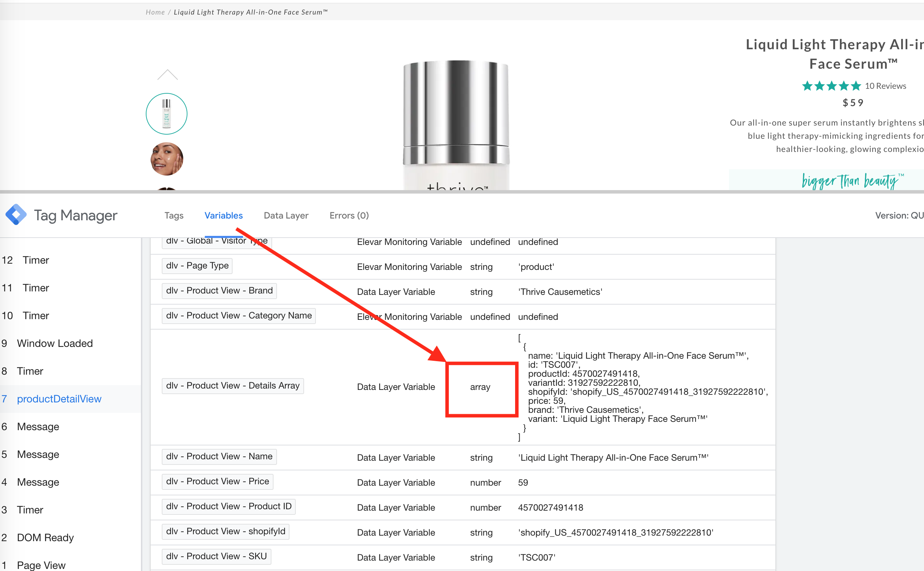924x571 pixels.
Task: Click the Variables tab
Action: pyautogui.click(x=224, y=216)
